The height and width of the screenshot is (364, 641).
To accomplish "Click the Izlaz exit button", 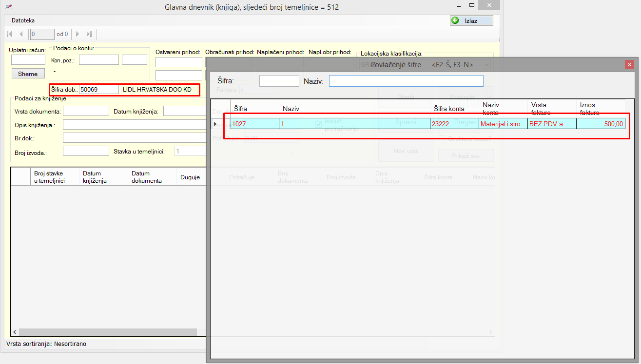I will (x=471, y=20).
